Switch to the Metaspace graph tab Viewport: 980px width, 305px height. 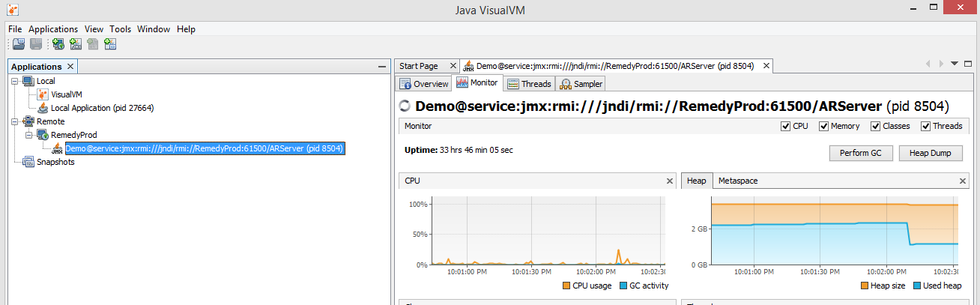pos(739,181)
